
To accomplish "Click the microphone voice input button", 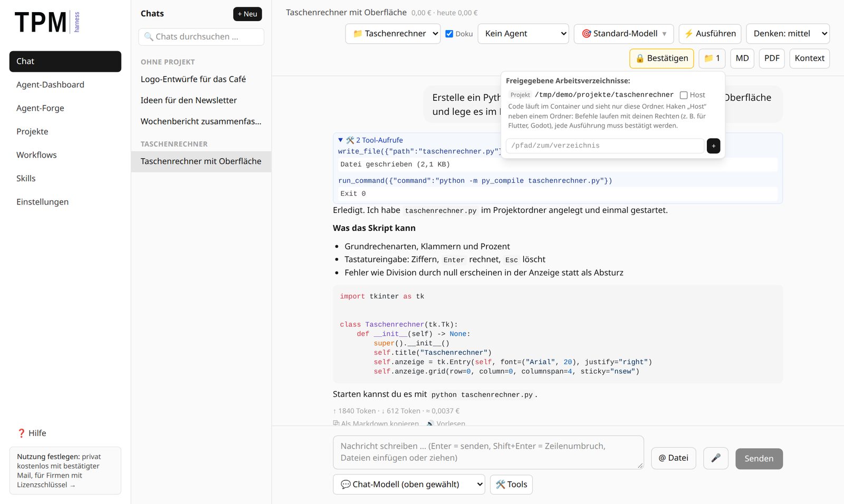I will (716, 458).
